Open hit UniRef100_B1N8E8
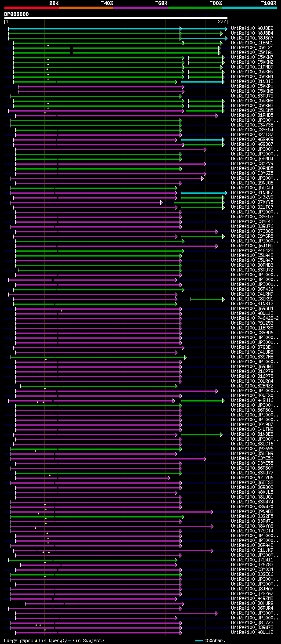The width and height of the screenshot is (281, 644). (x=252, y=434)
